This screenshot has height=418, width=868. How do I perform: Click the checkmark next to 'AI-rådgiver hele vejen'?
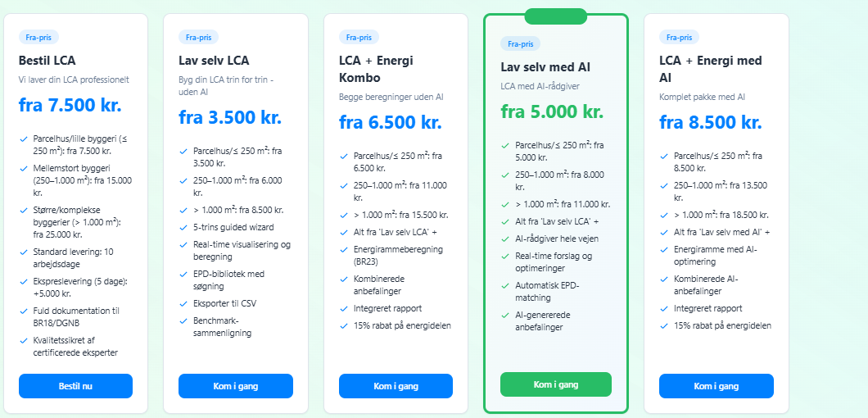pyautogui.click(x=504, y=239)
